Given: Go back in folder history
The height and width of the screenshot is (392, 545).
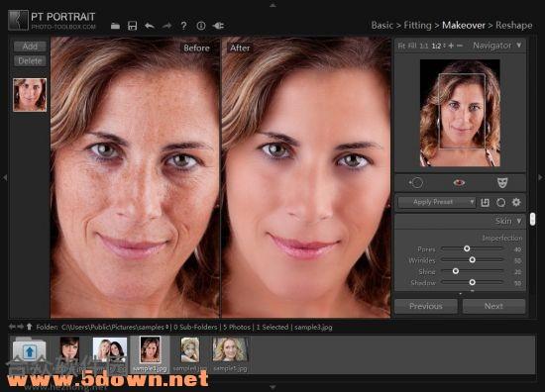Looking at the screenshot, I should [12, 327].
